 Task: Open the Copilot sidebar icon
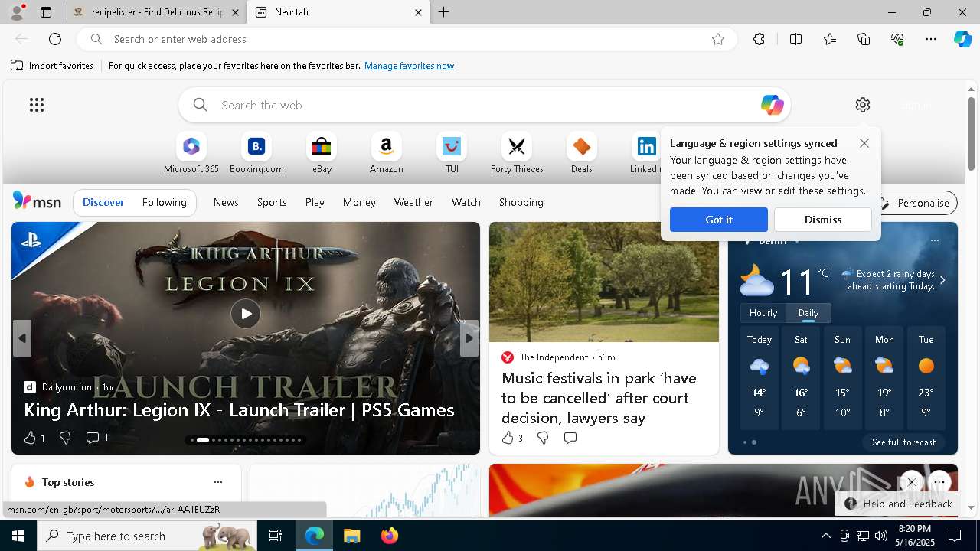click(x=962, y=39)
